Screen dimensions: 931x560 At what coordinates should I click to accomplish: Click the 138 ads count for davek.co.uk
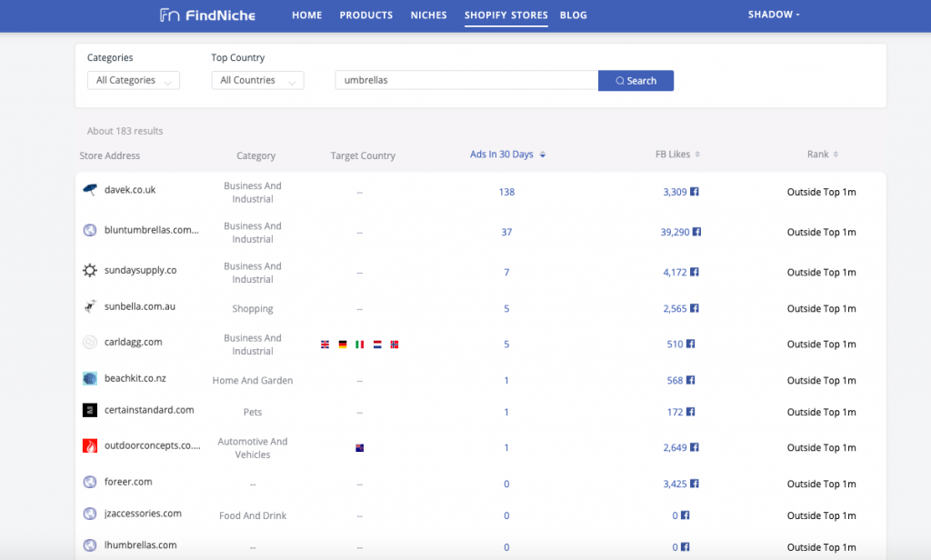tap(506, 192)
